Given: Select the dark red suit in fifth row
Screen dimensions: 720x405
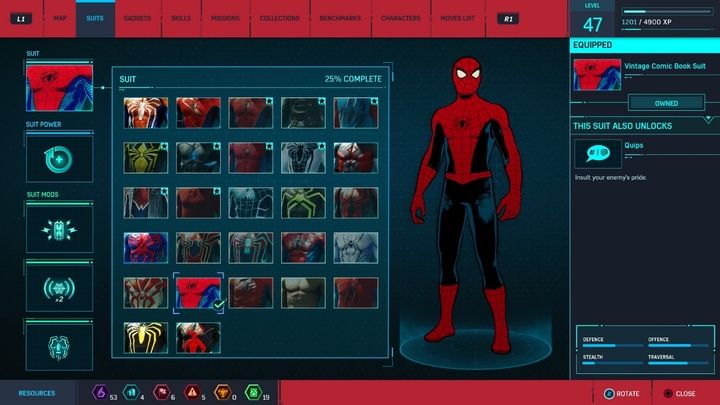Looking at the screenshot, I should [x=251, y=292].
